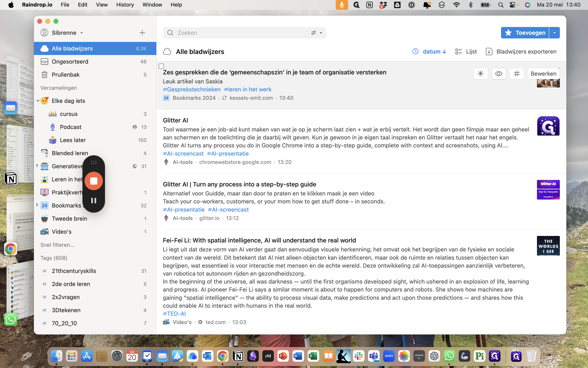
Task: Click the Glitter AI logo thumbnail
Action: (548, 126)
